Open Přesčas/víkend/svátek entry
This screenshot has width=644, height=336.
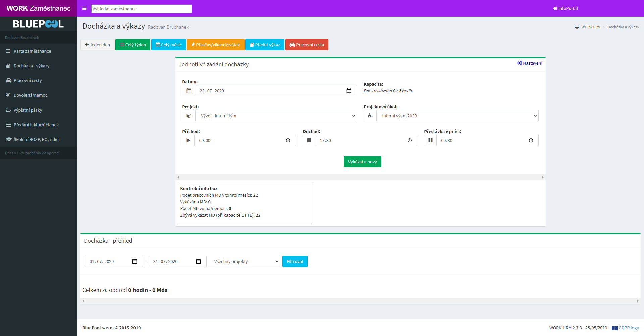pyautogui.click(x=216, y=45)
